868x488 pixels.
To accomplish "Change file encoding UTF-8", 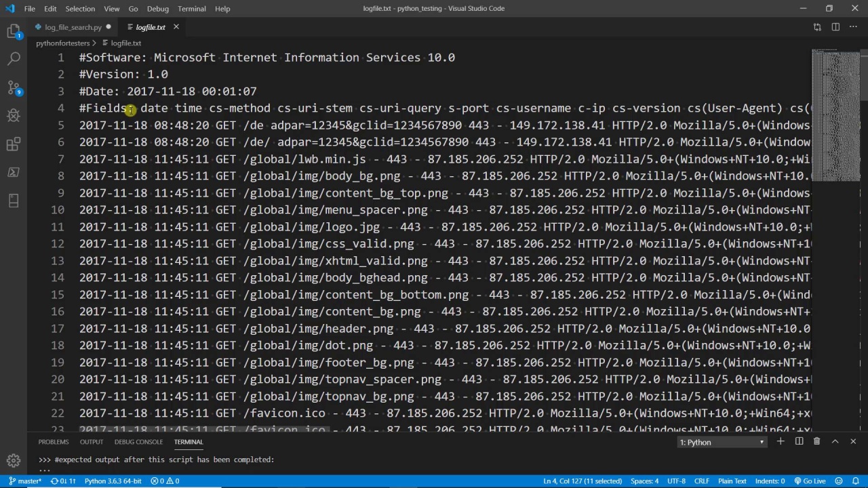I will [676, 481].
